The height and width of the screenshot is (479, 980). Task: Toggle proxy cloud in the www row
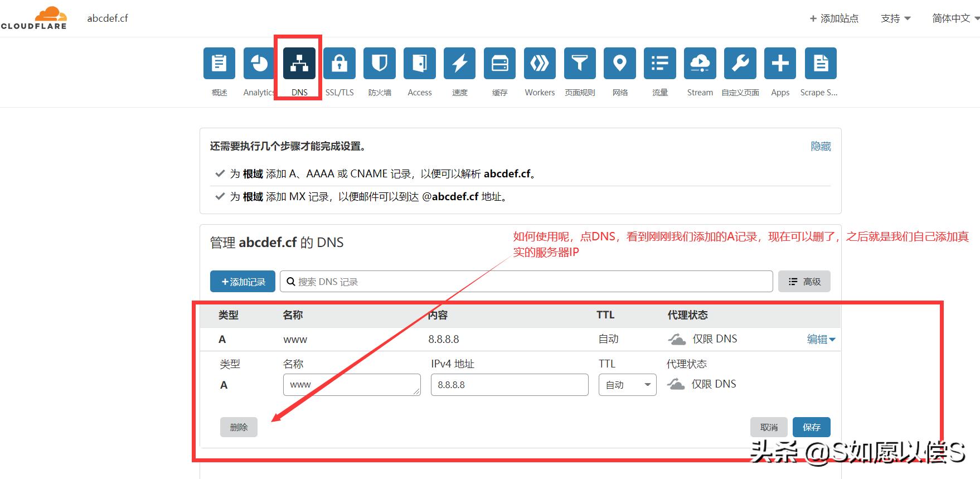click(x=677, y=339)
